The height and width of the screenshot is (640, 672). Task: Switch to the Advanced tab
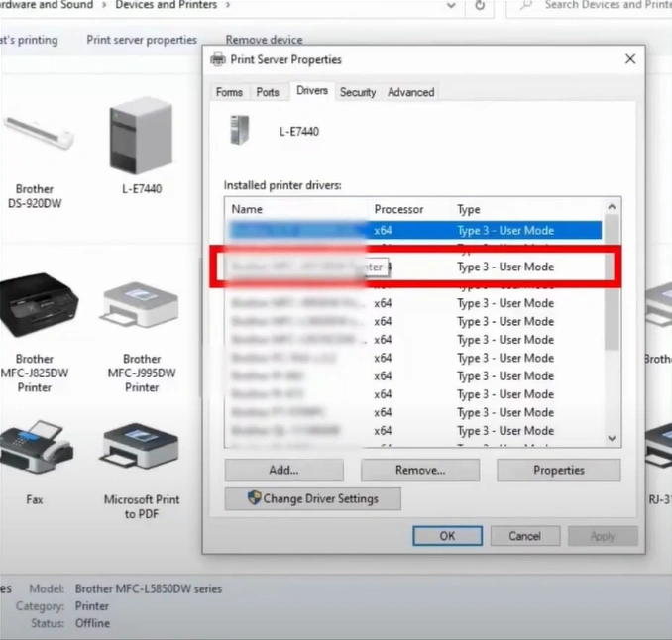point(410,92)
